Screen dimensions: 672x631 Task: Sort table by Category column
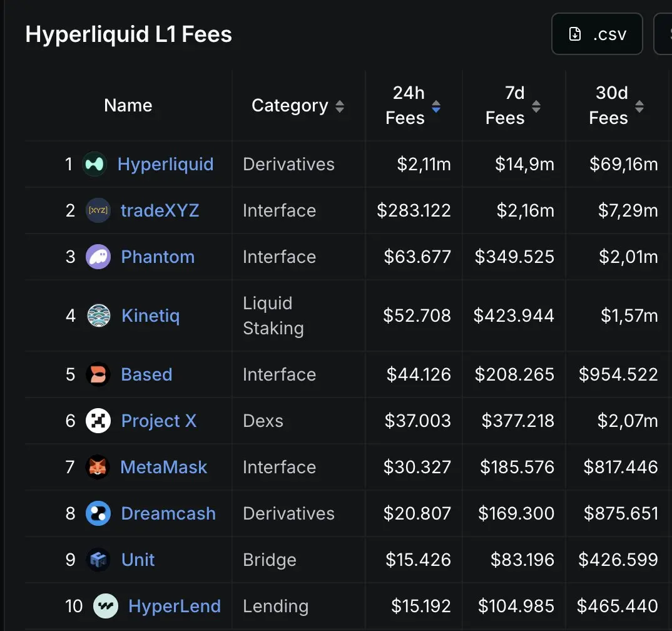click(x=340, y=106)
